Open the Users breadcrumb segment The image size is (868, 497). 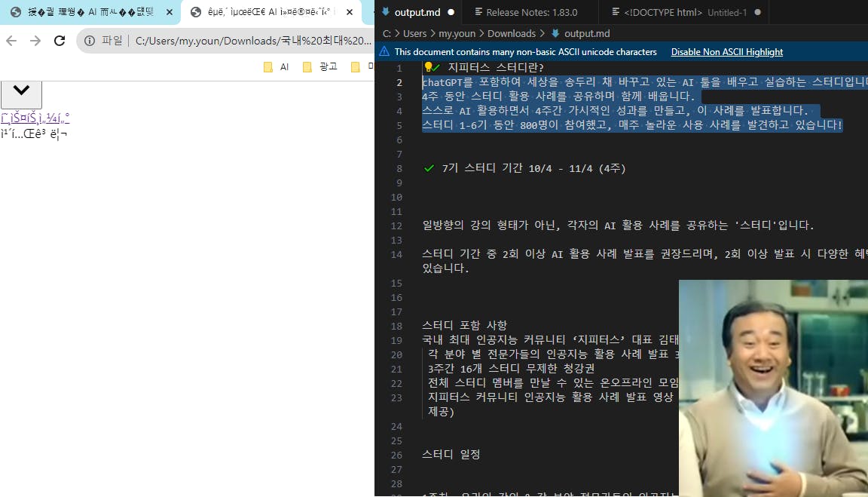click(414, 34)
